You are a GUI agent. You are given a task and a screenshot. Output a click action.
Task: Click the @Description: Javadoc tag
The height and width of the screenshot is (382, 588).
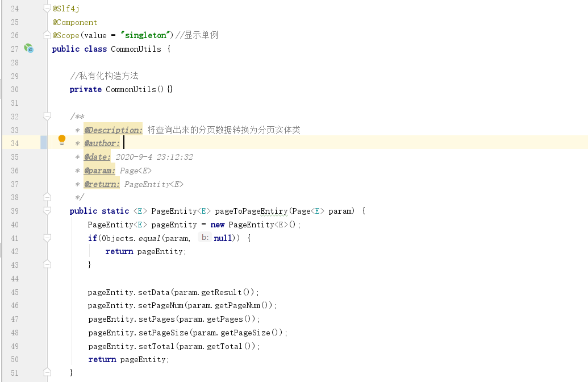[x=113, y=130]
